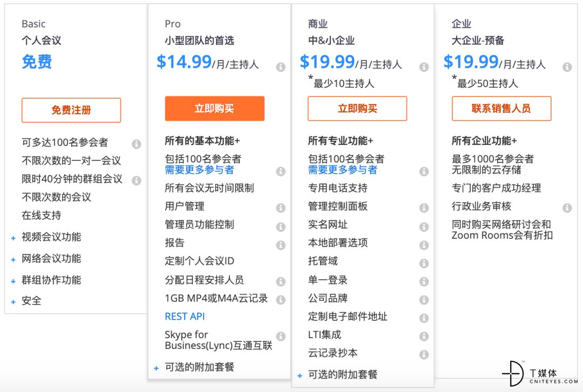Click the 个人会议 subtitle
583x392 pixels.
click(42, 40)
